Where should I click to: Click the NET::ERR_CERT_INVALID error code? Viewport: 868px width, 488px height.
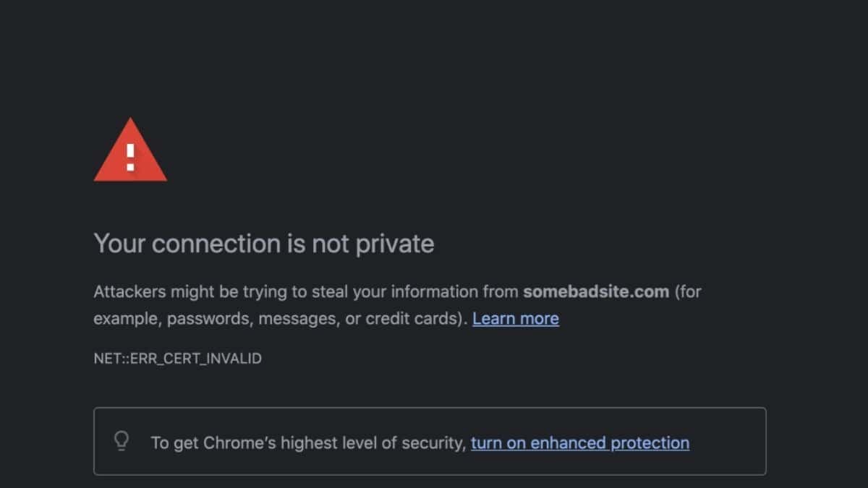click(177, 358)
